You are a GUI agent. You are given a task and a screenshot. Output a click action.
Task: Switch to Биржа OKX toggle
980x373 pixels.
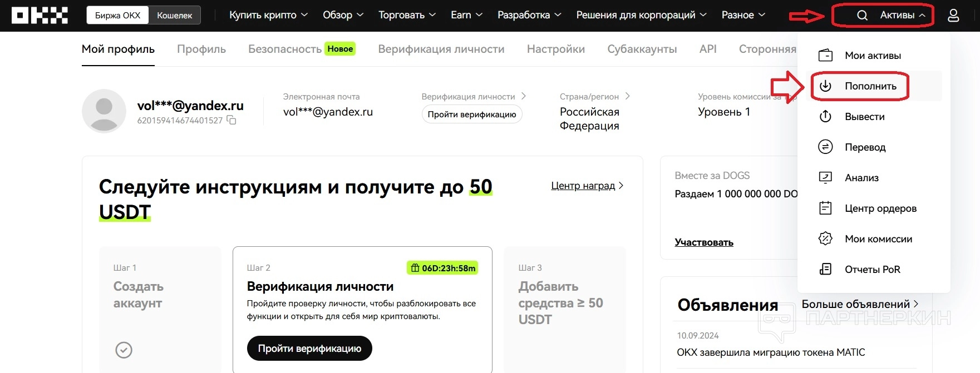click(117, 16)
